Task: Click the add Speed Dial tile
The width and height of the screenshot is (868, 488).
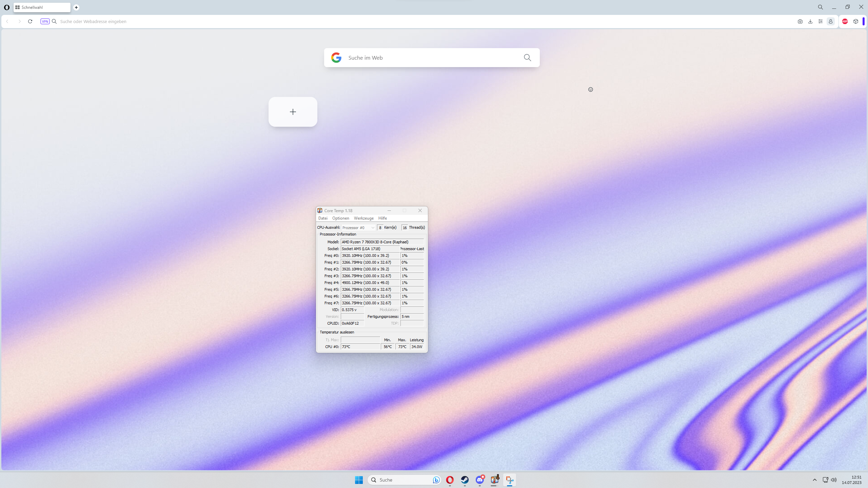Action: tap(293, 112)
